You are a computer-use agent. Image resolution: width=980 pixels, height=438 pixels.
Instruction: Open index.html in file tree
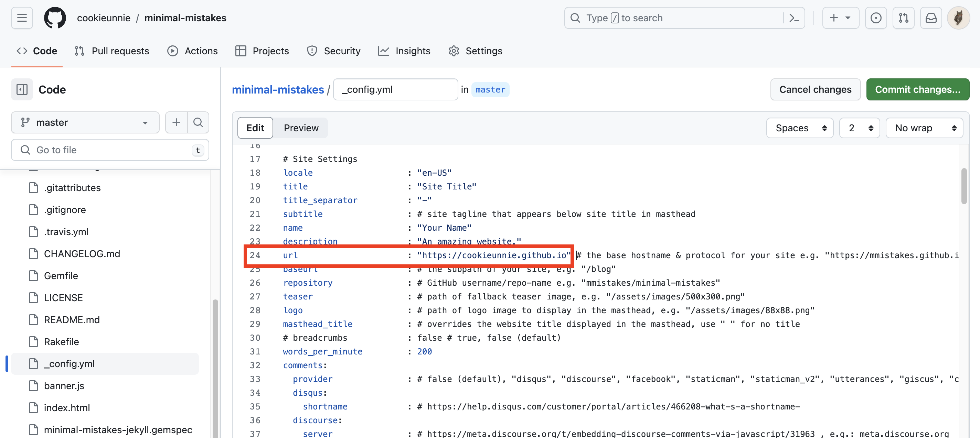tap(67, 408)
